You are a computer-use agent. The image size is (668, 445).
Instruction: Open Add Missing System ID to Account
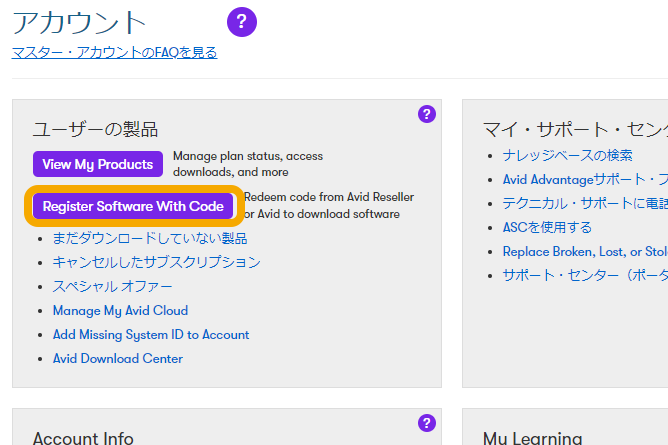pyautogui.click(x=151, y=335)
